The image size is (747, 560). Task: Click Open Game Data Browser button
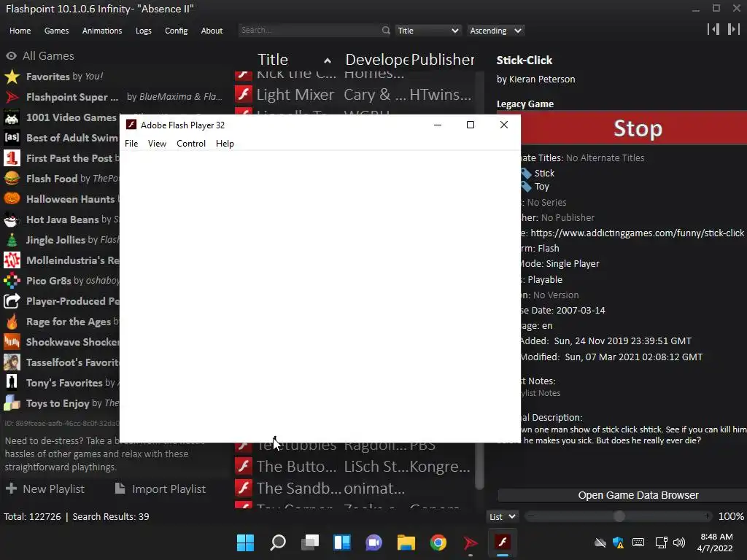point(622,495)
